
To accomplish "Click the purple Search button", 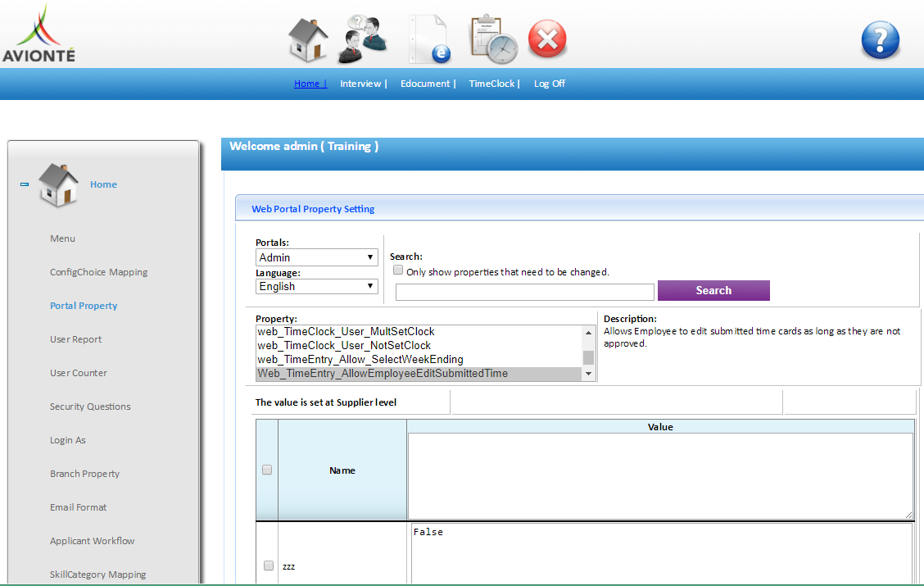I will [713, 291].
